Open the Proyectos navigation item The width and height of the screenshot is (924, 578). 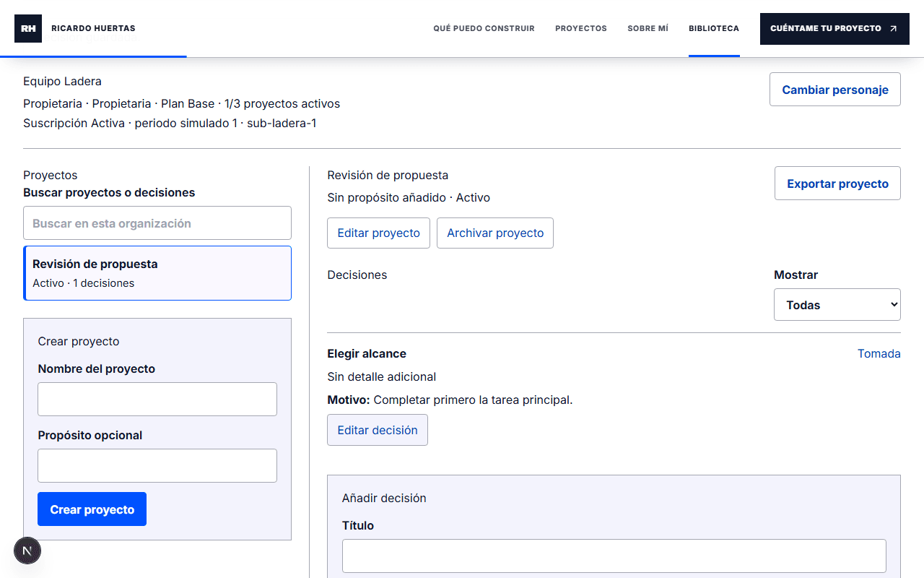(581, 29)
